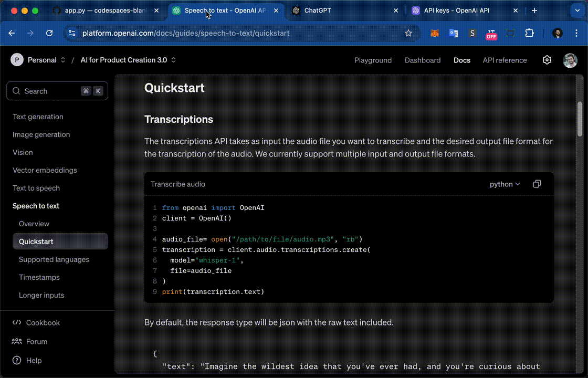Switch to the API keys tab
This screenshot has width=588, height=378.
(x=465, y=10)
